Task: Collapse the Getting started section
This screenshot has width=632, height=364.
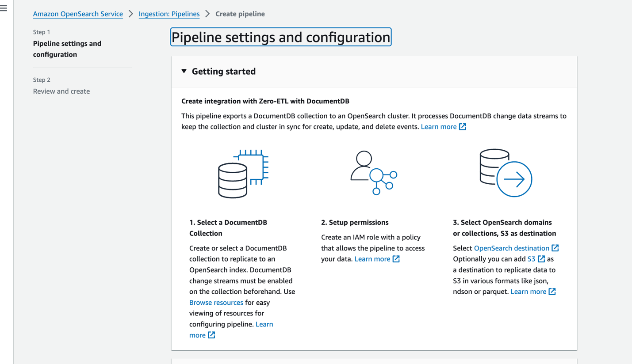Action: click(184, 71)
